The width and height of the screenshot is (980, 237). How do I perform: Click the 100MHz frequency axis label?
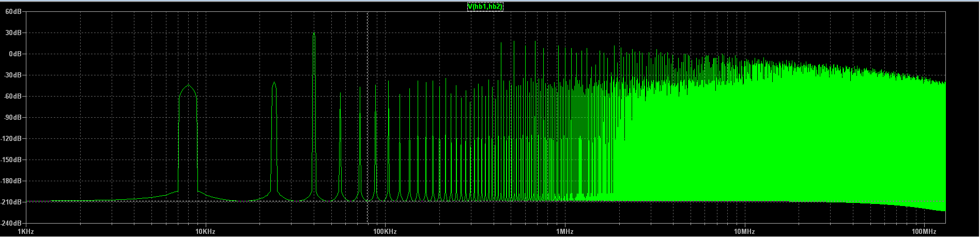(x=923, y=231)
